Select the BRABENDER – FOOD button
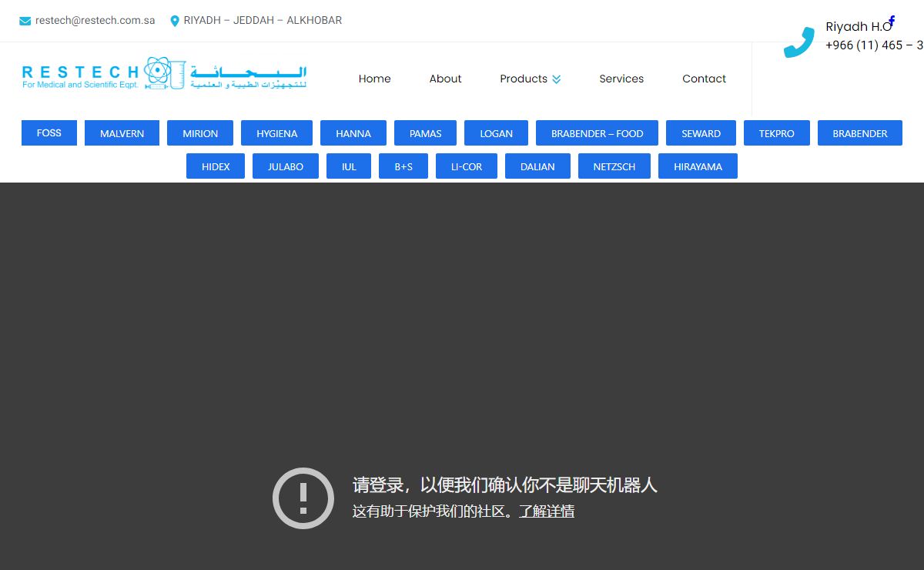This screenshot has width=924, height=570. (x=597, y=132)
